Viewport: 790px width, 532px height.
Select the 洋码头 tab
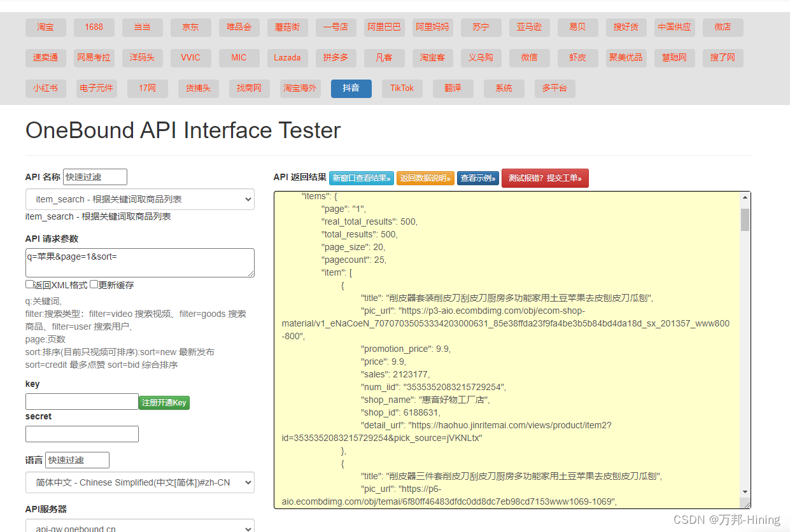(142, 58)
